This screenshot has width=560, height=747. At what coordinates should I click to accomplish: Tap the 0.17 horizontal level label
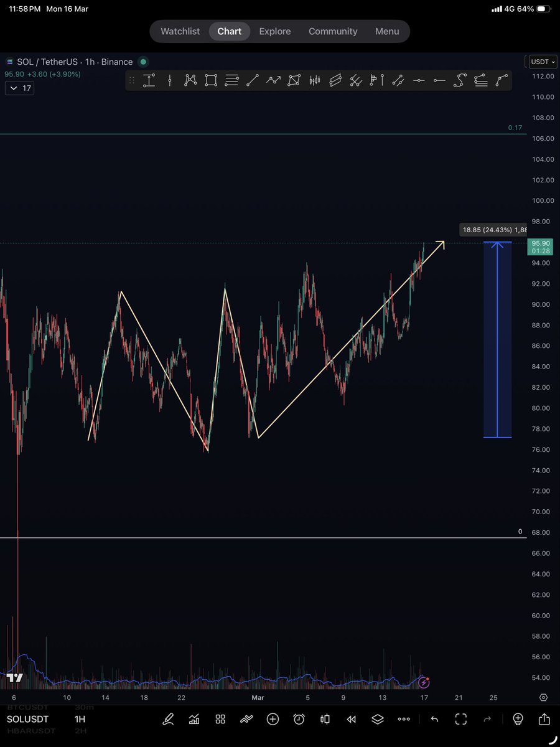coord(515,128)
